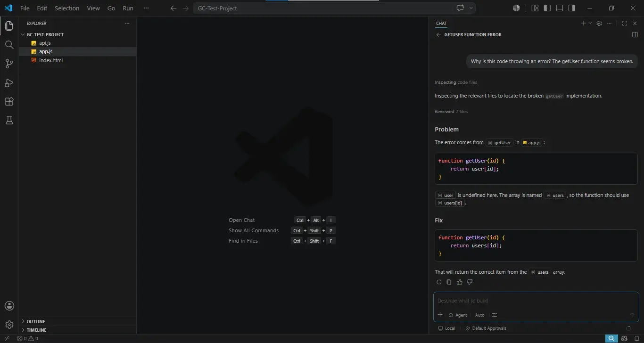
Task: Add context with chat input plus
Action: point(440,315)
